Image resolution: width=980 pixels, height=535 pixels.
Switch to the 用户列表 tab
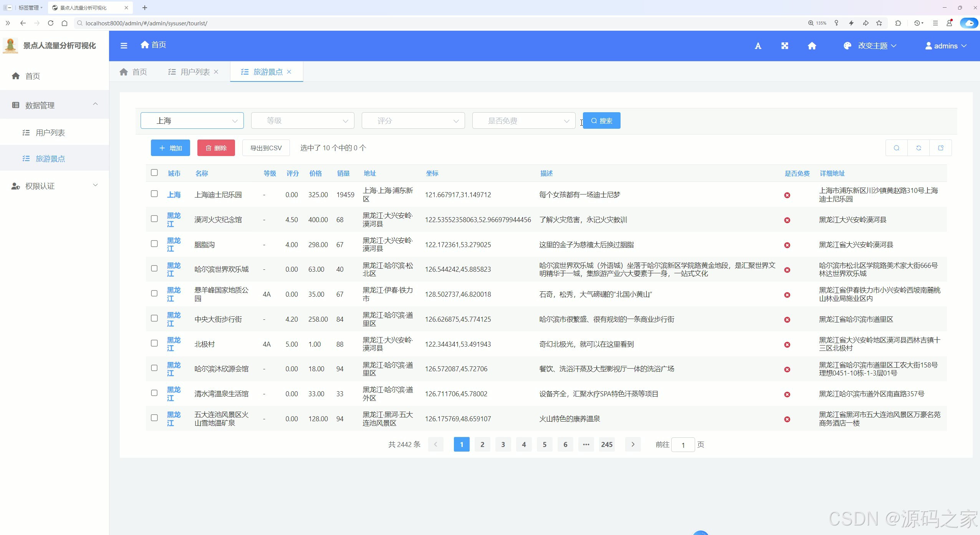click(195, 71)
